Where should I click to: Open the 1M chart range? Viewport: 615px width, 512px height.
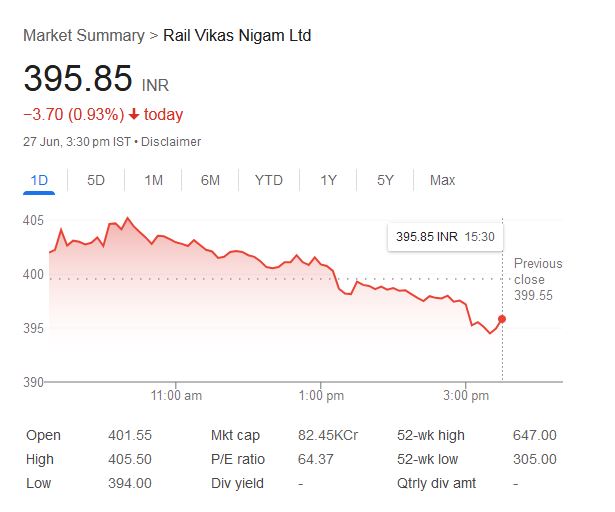pos(153,180)
